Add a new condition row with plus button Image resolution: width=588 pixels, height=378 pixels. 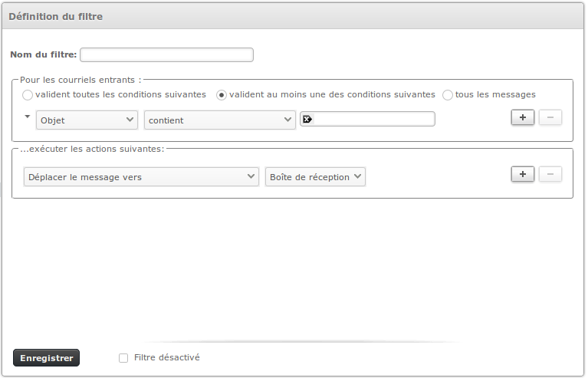pos(522,117)
